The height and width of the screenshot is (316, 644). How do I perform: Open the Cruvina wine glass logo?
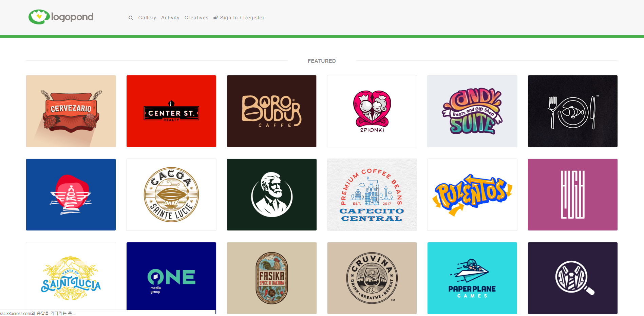pos(372,278)
